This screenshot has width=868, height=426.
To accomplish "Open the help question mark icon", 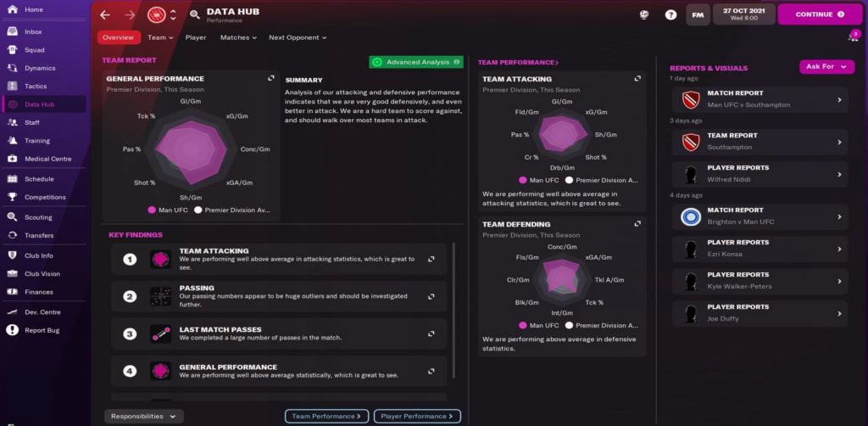I will tap(670, 15).
